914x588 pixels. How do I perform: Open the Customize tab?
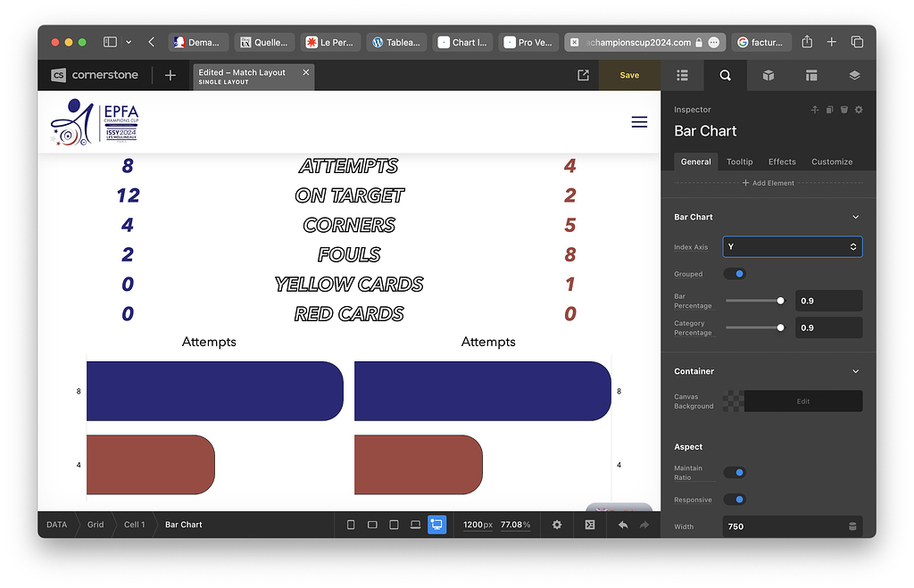coord(831,161)
